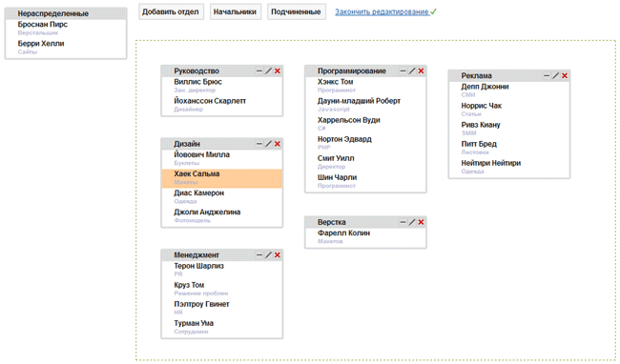The image size is (620, 364).
Task: Select Виллис Брюс in Руководство
Action: coord(222,86)
